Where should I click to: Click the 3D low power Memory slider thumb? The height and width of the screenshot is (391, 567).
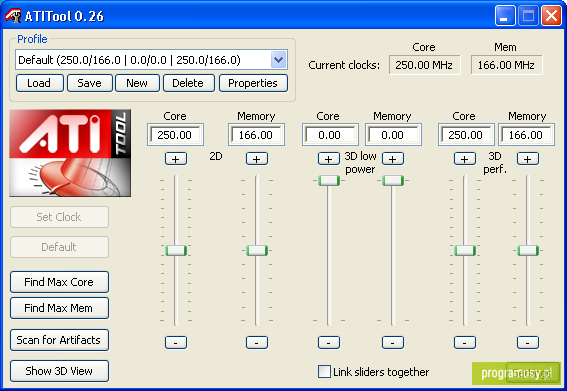pyautogui.click(x=393, y=180)
